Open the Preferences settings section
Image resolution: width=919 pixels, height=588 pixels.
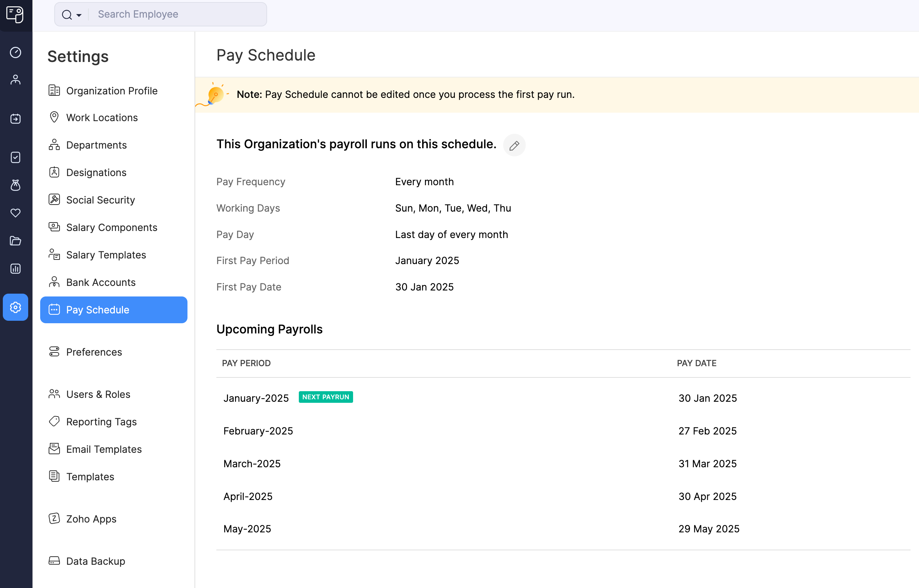coord(94,352)
